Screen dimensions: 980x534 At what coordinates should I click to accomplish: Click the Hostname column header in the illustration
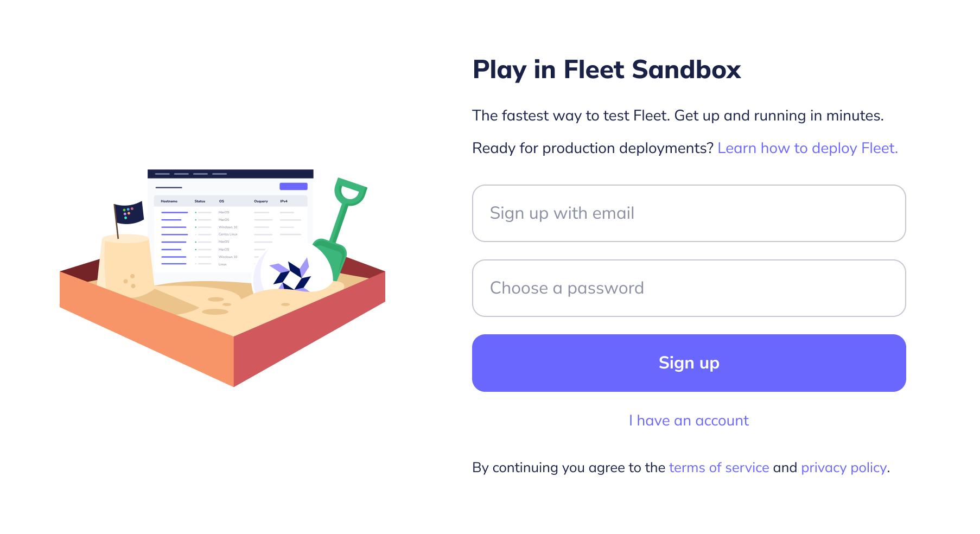point(169,201)
